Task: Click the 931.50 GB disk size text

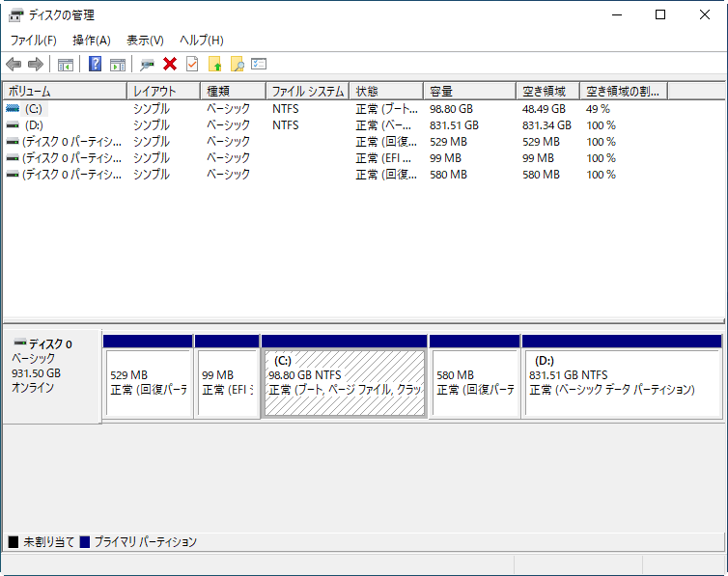Action: click(37, 373)
